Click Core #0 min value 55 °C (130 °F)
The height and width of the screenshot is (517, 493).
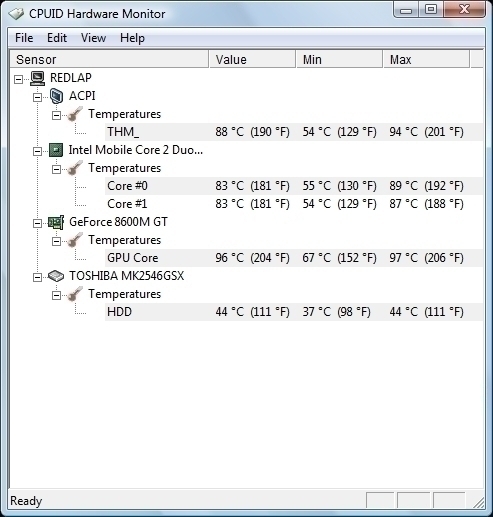click(339, 186)
